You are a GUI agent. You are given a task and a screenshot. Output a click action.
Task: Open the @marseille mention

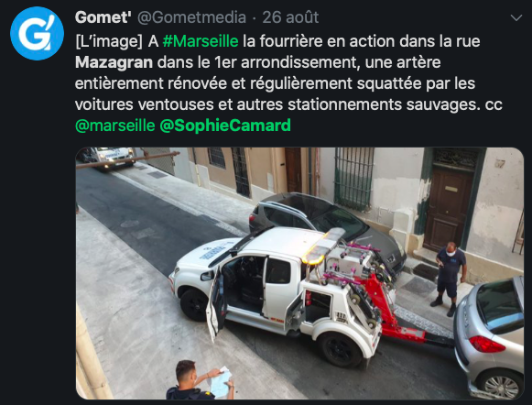pos(115,126)
